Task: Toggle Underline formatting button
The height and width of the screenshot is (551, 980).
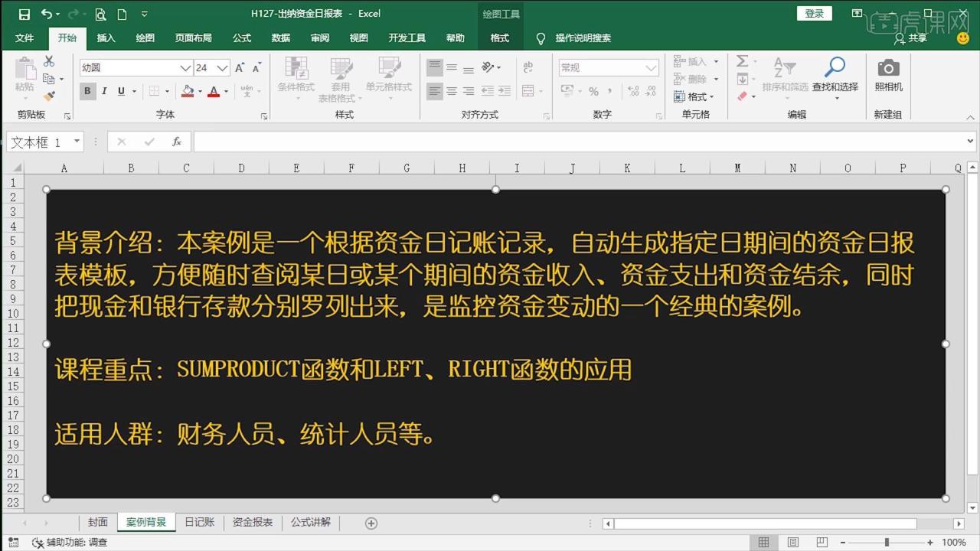Action: pos(121,91)
